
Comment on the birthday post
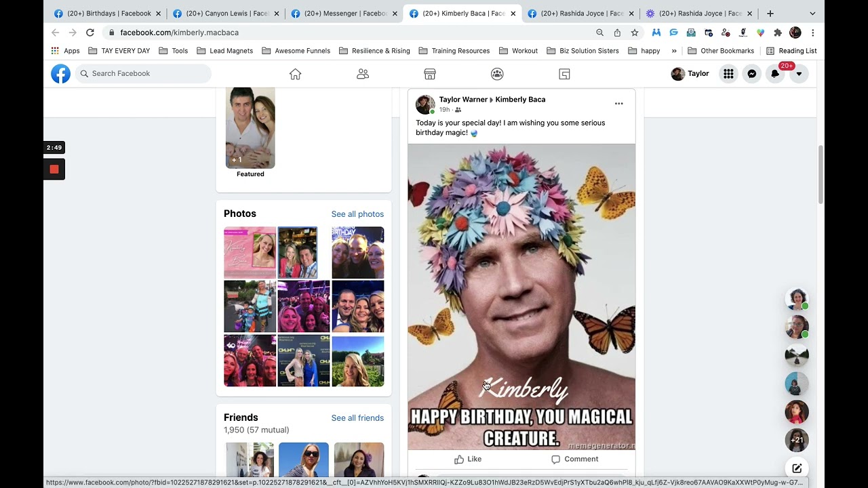[x=574, y=459]
